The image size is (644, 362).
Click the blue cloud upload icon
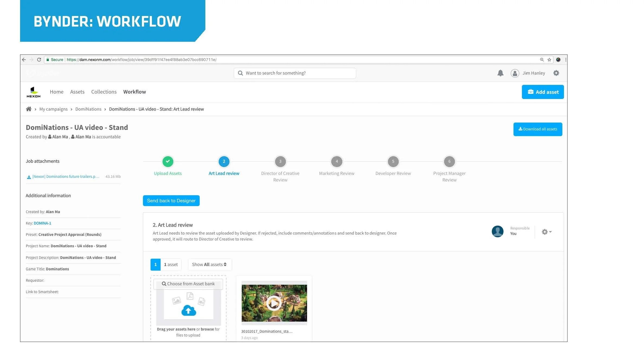pos(189,310)
